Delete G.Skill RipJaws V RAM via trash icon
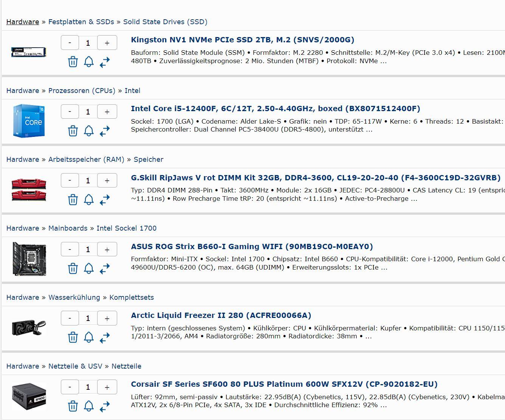The width and height of the screenshot is (505, 420). 73,200
